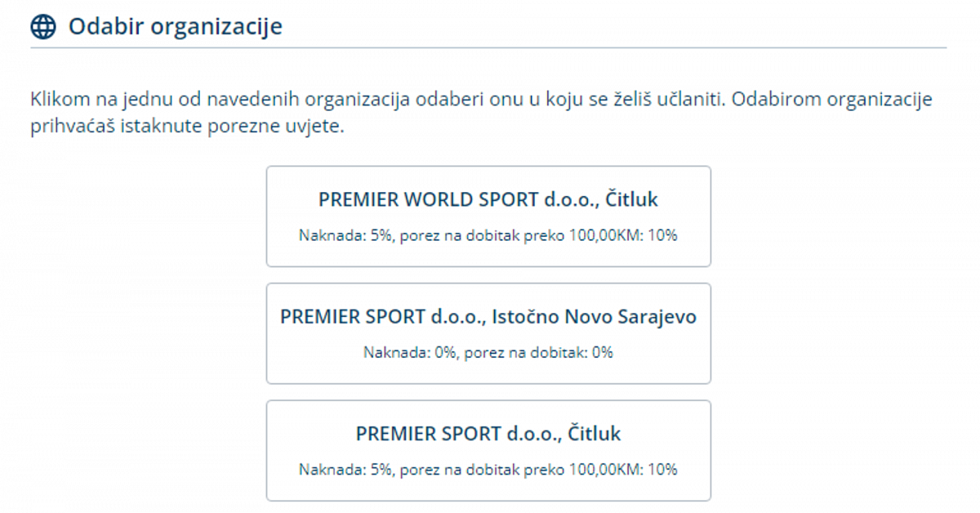Click the instruction paragraph starting with Klikom
This screenshot has height=513, width=980.
pyautogui.click(x=480, y=100)
